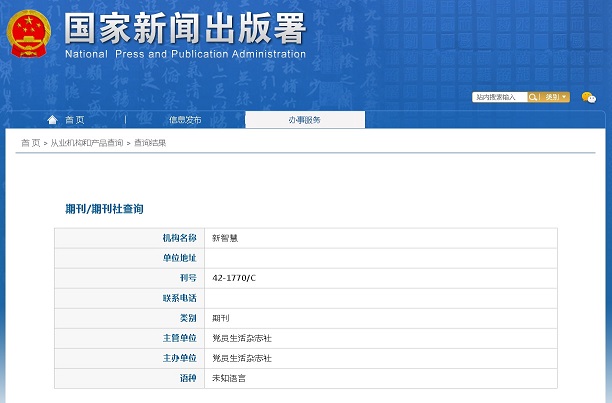Click the search magnifier icon
This screenshot has width=612, height=403.
tap(534, 97)
